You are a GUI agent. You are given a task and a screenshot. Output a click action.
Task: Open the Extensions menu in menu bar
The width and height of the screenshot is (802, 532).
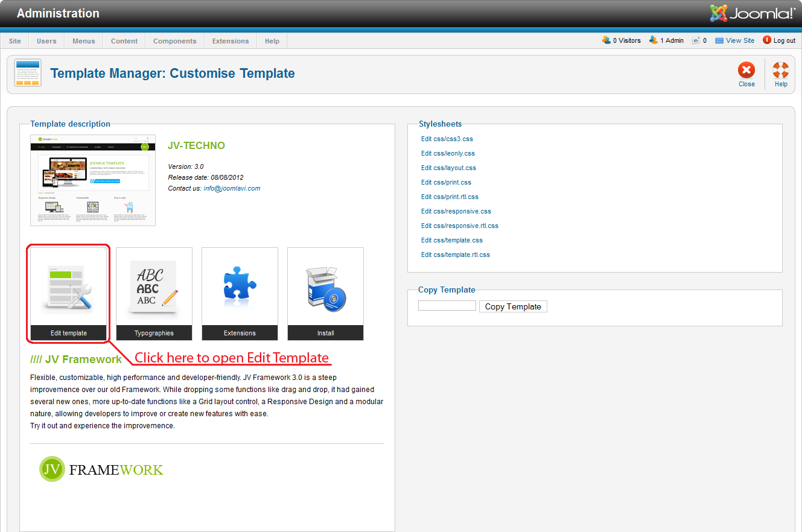click(231, 41)
